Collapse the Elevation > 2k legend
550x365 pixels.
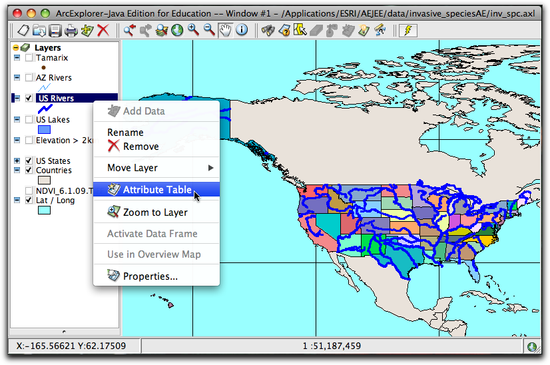(x=17, y=140)
